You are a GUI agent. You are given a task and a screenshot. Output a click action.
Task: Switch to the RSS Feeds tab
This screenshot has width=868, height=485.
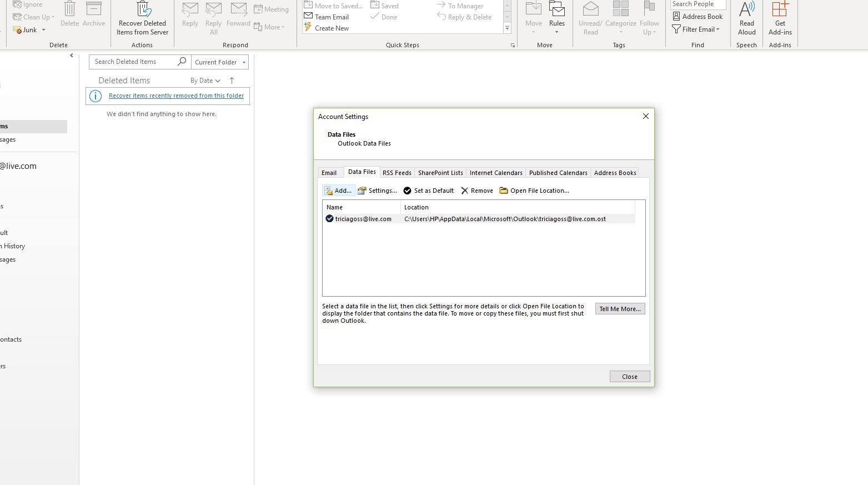(397, 173)
